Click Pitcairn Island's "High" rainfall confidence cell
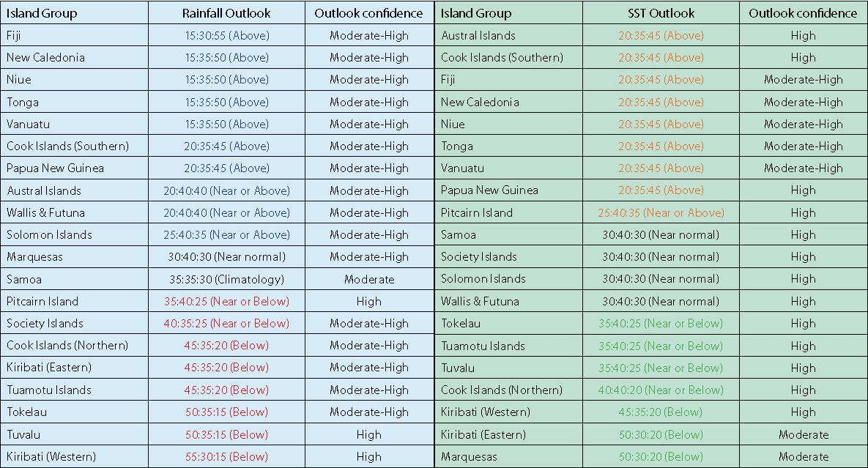Screen dimensions: 868x468 (x=369, y=301)
